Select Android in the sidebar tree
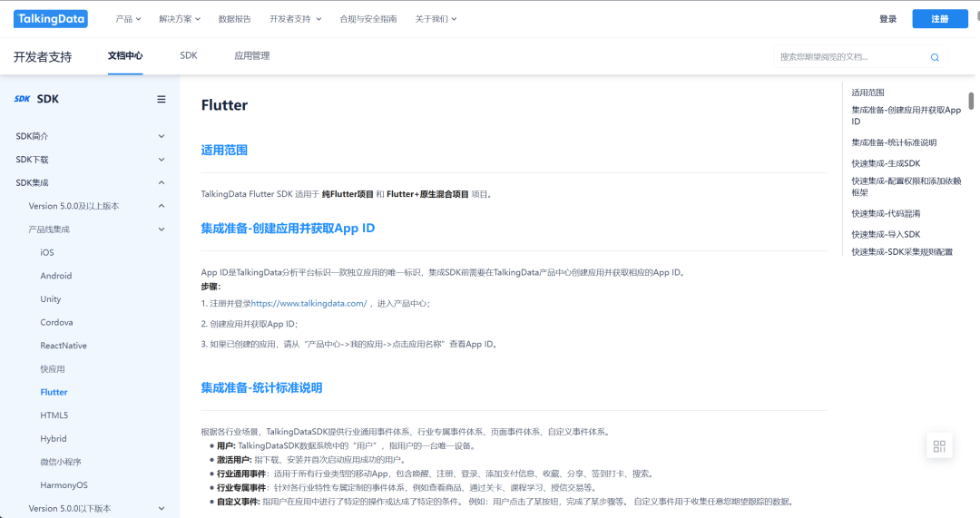Screen dimensions: 980x518 [x=55, y=276]
